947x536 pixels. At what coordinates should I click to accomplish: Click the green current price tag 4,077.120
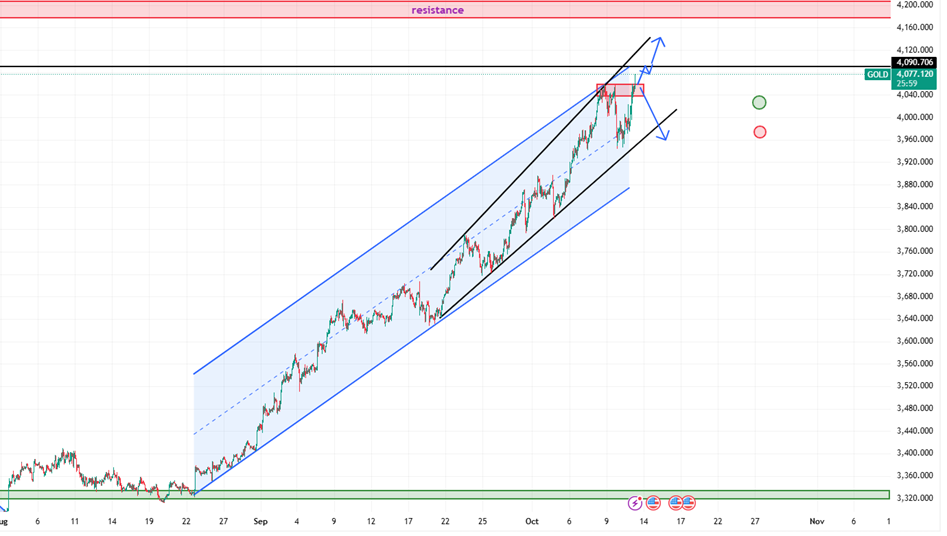pos(916,73)
